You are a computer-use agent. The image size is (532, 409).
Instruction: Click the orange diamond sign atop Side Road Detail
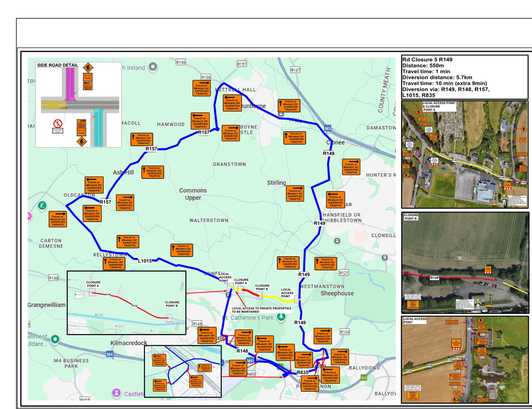(88, 67)
